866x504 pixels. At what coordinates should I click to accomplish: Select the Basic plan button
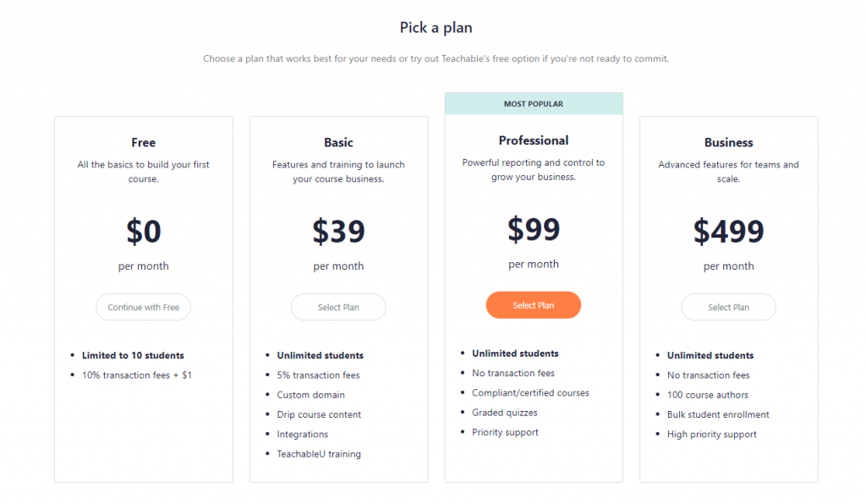(338, 307)
